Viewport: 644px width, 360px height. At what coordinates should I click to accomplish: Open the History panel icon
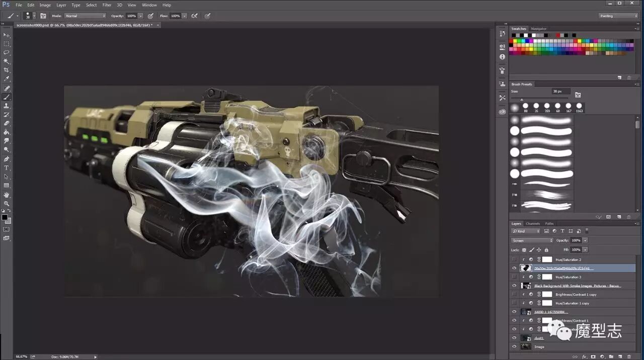click(x=502, y=34)
